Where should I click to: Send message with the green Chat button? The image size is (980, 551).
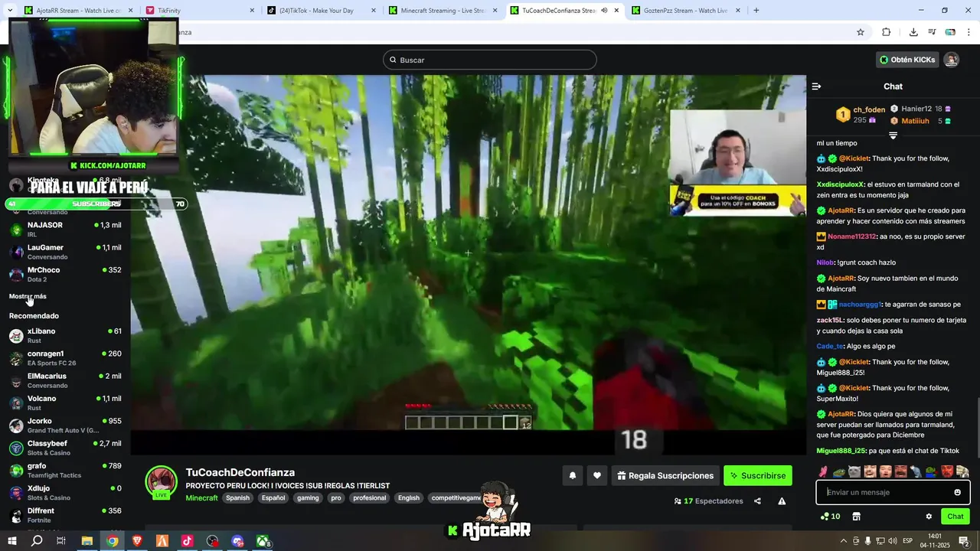(x=955, y=517)
